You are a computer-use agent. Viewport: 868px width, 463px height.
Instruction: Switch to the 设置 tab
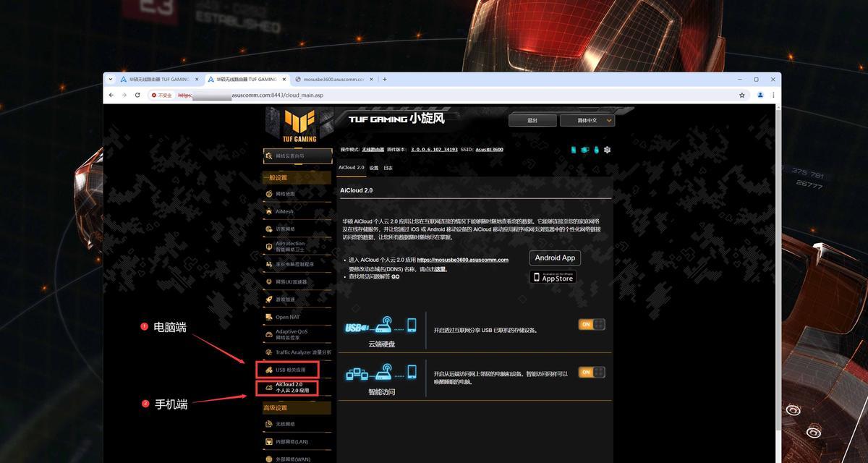tap(374, 167)
